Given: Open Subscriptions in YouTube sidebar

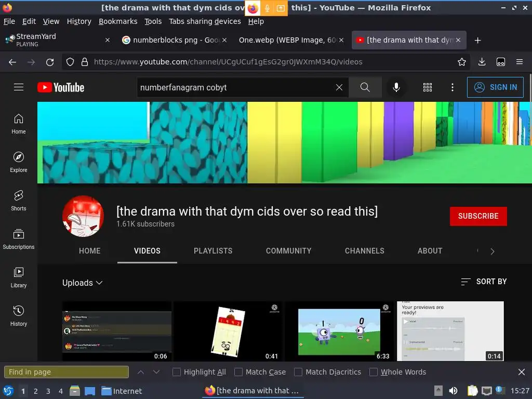Looking at the screenshot, I should tap(19, 239).
